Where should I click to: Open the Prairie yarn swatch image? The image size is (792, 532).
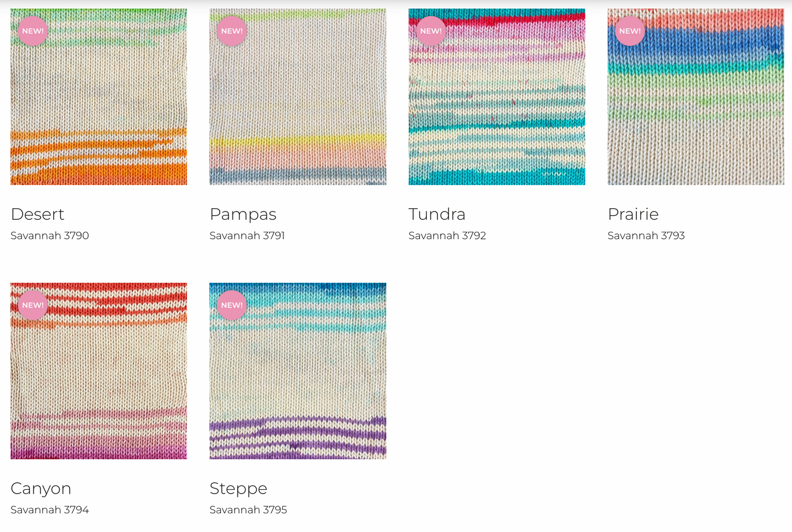(696, 96)
